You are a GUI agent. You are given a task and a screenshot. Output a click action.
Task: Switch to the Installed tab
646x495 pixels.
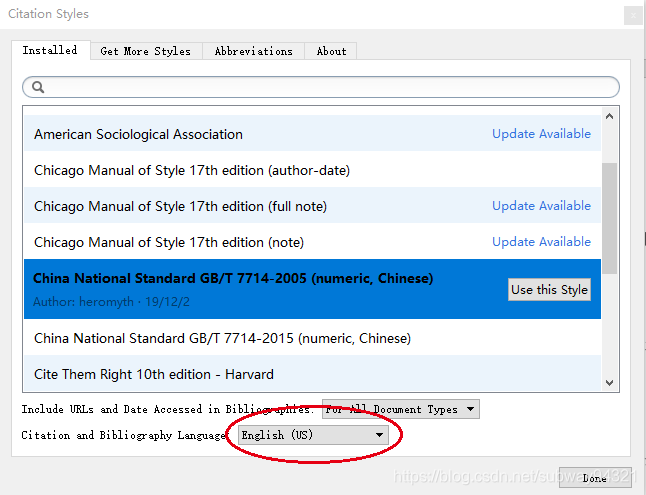50,50
